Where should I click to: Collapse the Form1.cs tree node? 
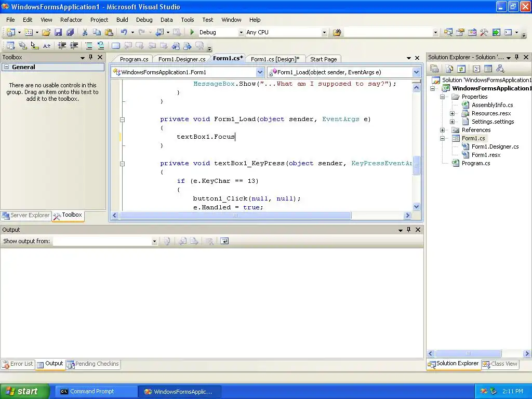click(442, 138)
